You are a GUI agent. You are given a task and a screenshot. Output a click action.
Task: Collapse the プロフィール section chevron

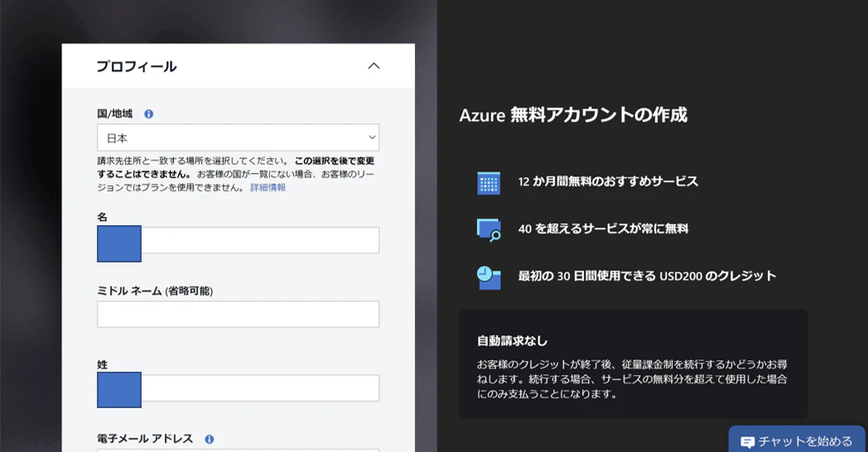click(x=374, y=66)
